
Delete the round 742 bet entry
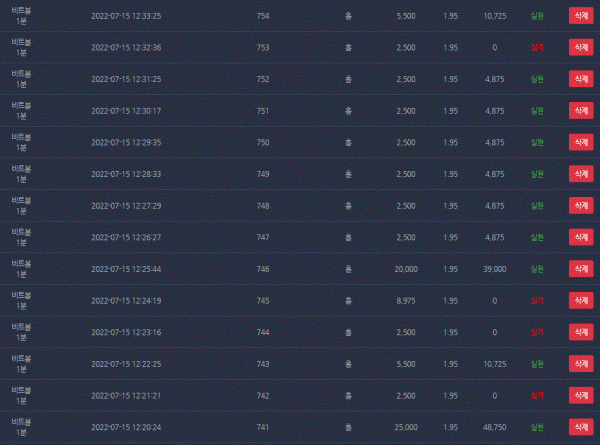[581, 396]
